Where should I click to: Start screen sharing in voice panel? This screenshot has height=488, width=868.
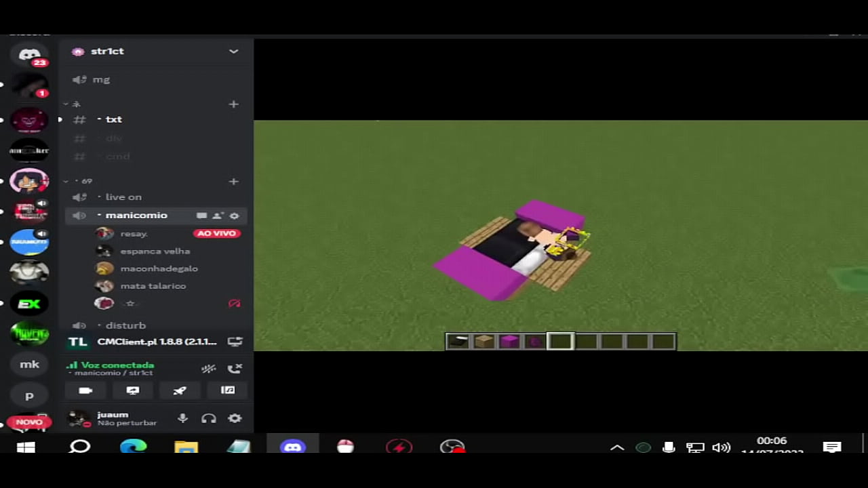(133, 390)
